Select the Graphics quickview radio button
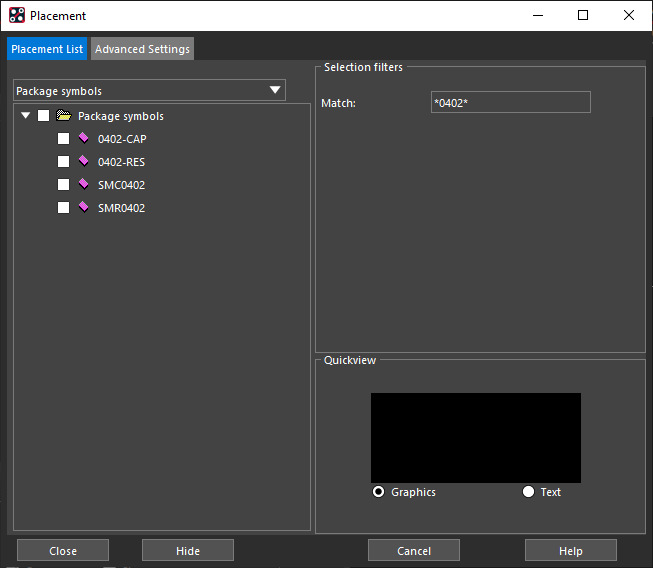The width and height of the screenshot is (653, 568). (379, 492)
